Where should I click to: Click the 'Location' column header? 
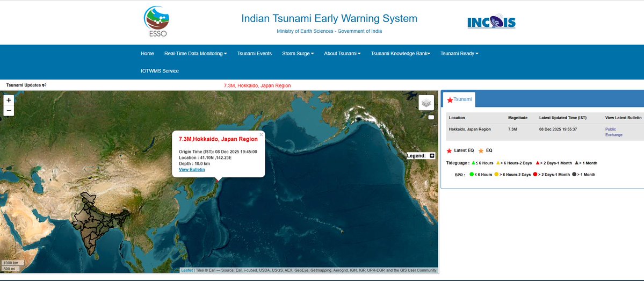pos(457,118)
